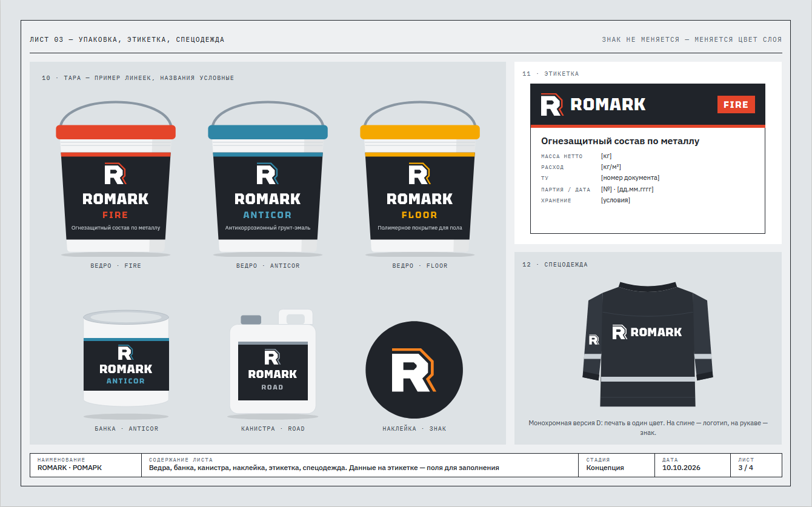
Task: Click the R logo on the FLOOR bucket
Action: point(419,174)
